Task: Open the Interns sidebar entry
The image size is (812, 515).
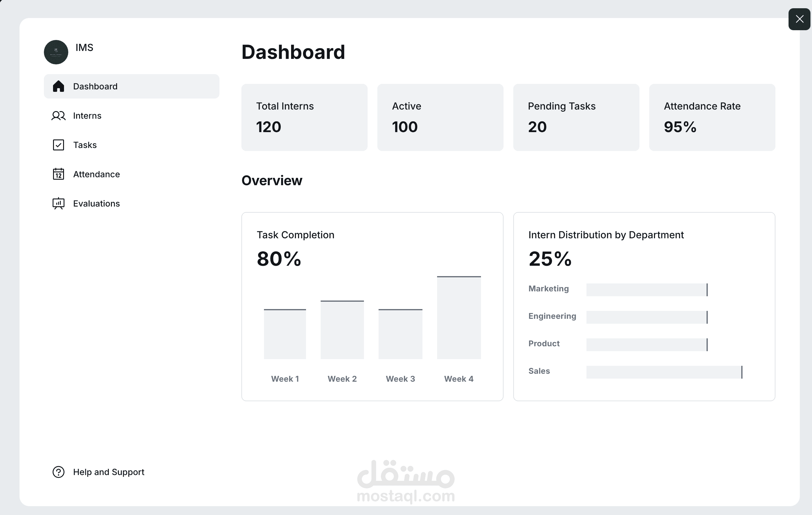Action: [x=87, y=115]
